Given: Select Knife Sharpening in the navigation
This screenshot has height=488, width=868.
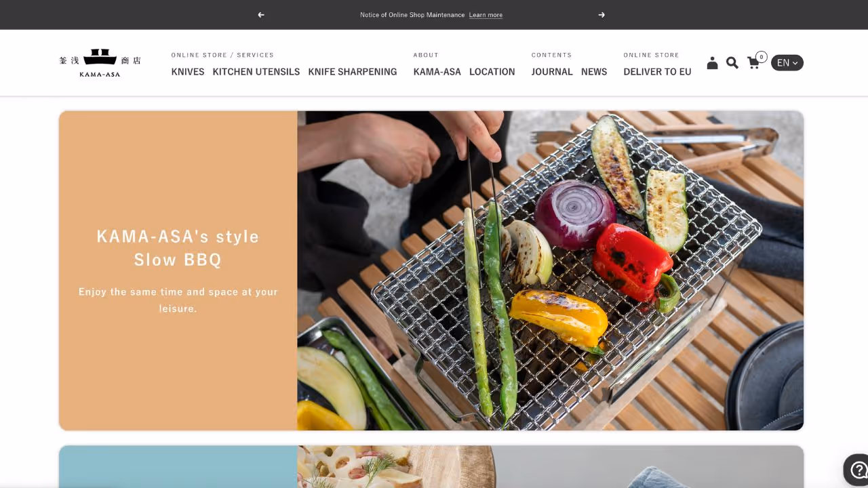Looking at the screenshot, I should [353, 72].
